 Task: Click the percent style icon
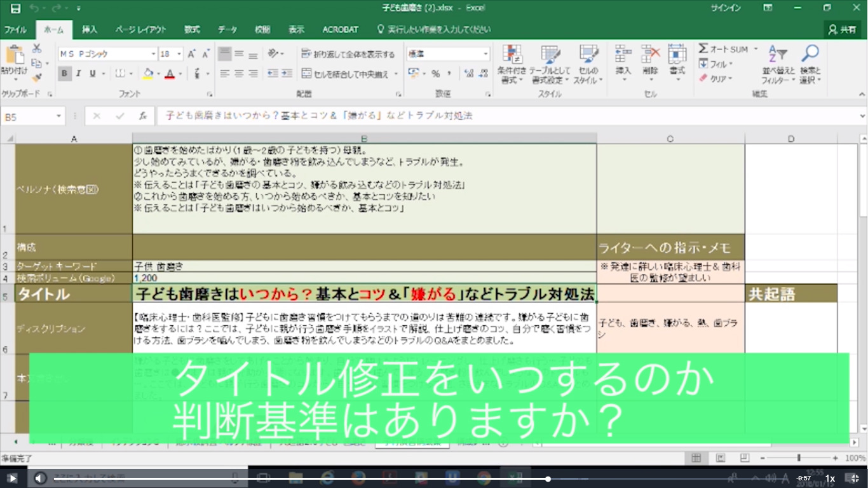(x=436, y=74)
